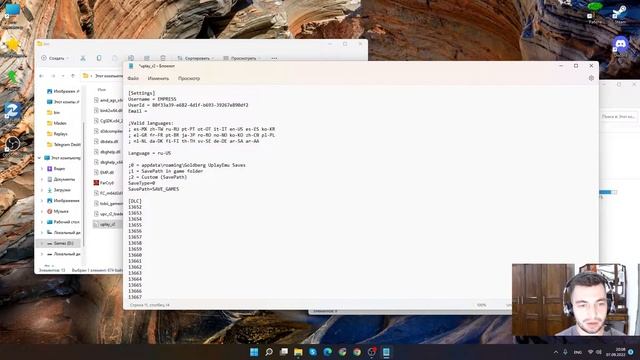Select the uplay_r2 file in Explorer
The width and height of the screenshot is (640, 360).
pyautogui.click(x=107, y=224)
